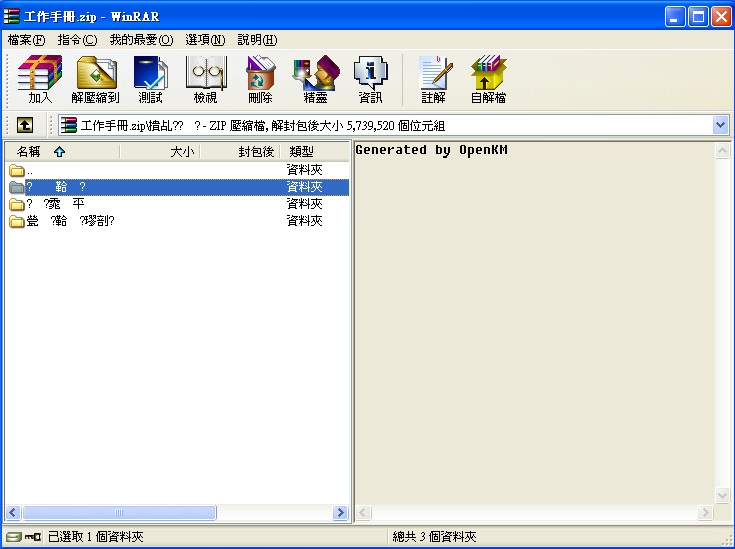Click comment pane scroll up arrow
This screenshot has height=549, width=735.
(722, 150)
